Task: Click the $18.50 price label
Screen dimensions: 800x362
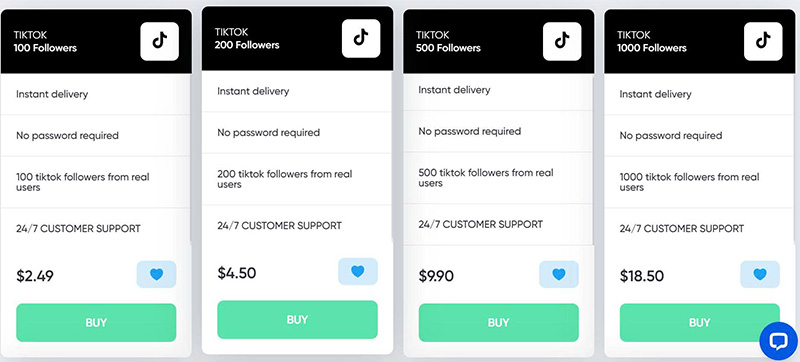Action: point(642,276)
